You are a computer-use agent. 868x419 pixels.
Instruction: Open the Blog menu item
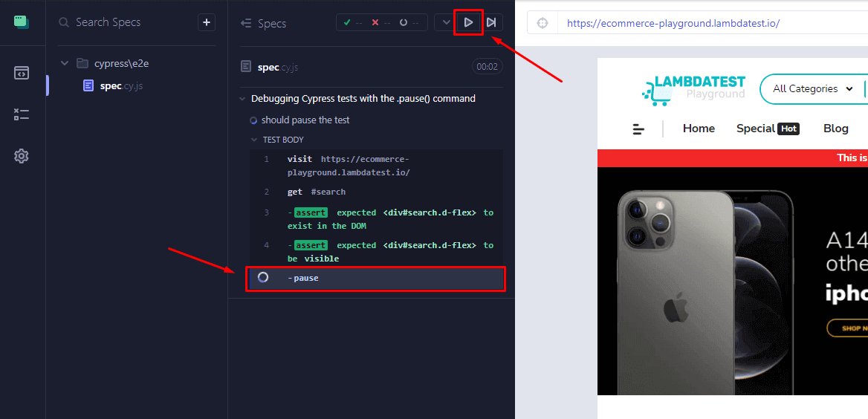click(836, 129)
